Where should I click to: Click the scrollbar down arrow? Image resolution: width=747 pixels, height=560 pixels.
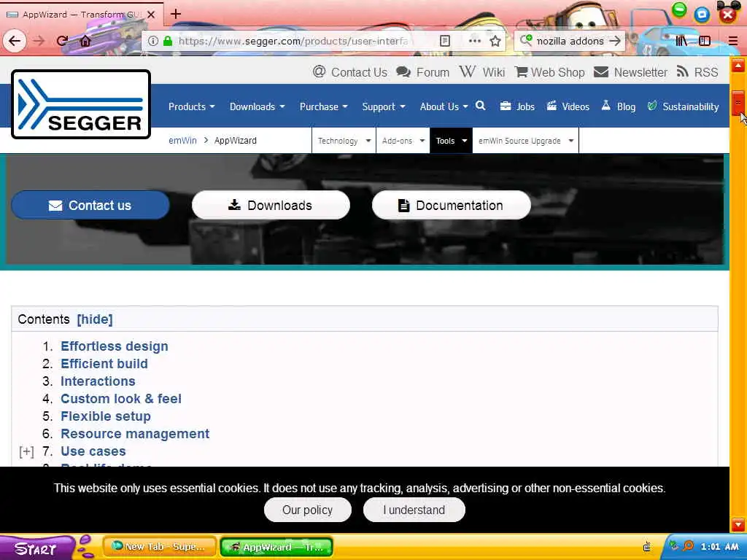pos(738,524)
